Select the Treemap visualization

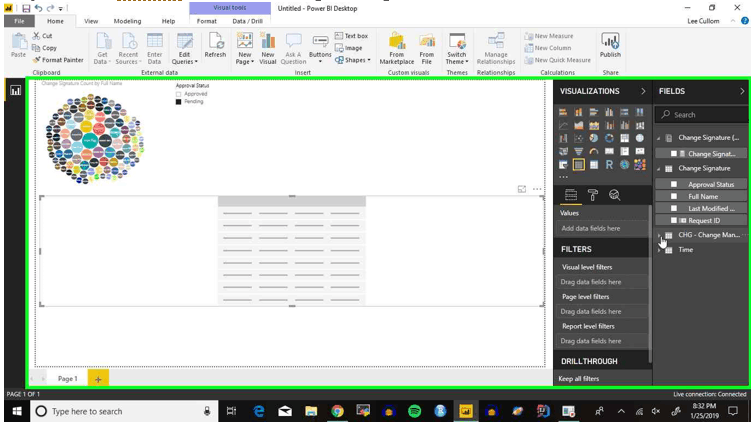tap(624, 138)
